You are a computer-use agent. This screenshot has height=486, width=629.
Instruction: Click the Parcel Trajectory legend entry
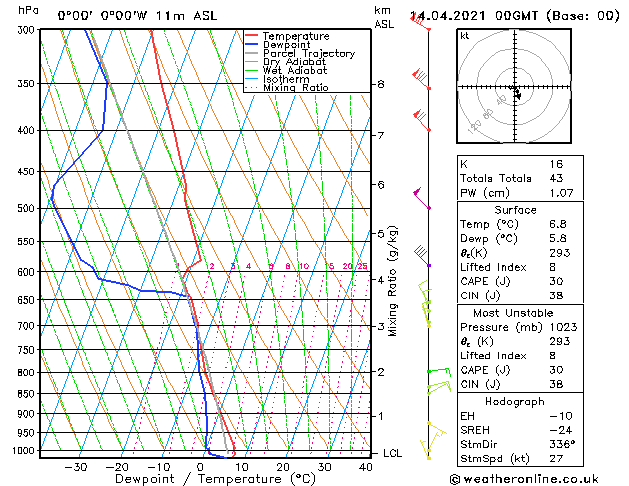[x=309, y=53]
